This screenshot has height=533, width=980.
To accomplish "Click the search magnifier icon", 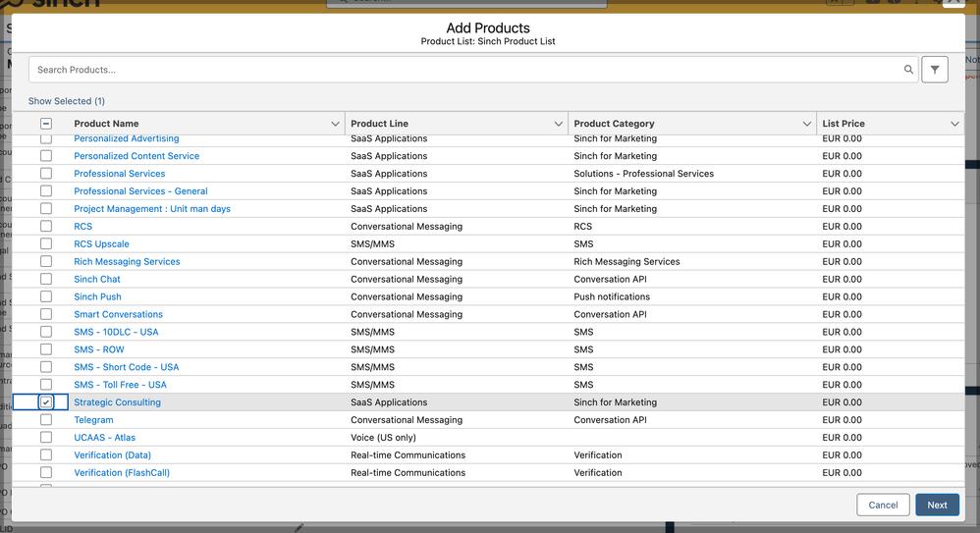I will [908, 70].
